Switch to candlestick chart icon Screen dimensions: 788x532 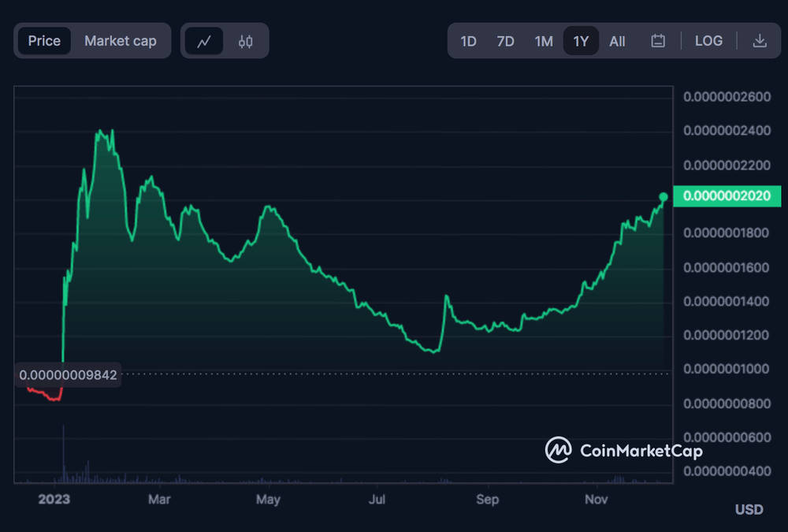(x=246, y=41)
